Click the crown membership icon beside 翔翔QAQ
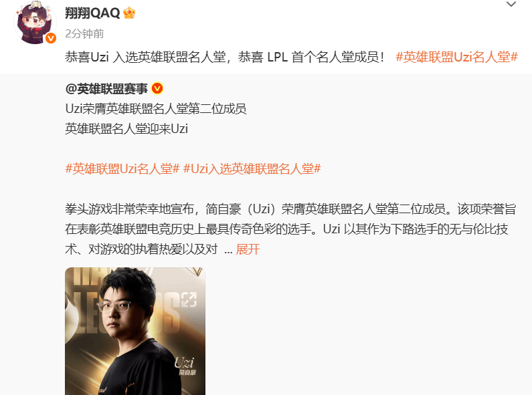532x395 pixels. (x=129, y=13)
